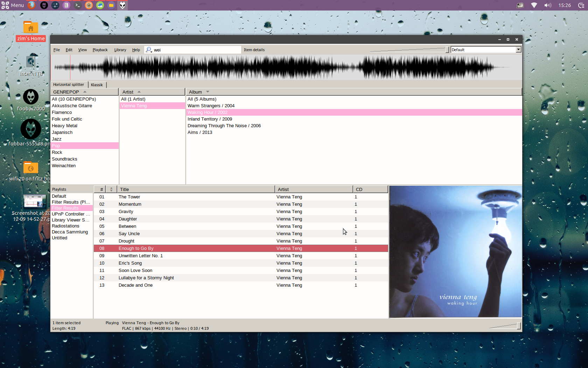Sort the library Artist column header above Vienna Teng

coord(152,92)
